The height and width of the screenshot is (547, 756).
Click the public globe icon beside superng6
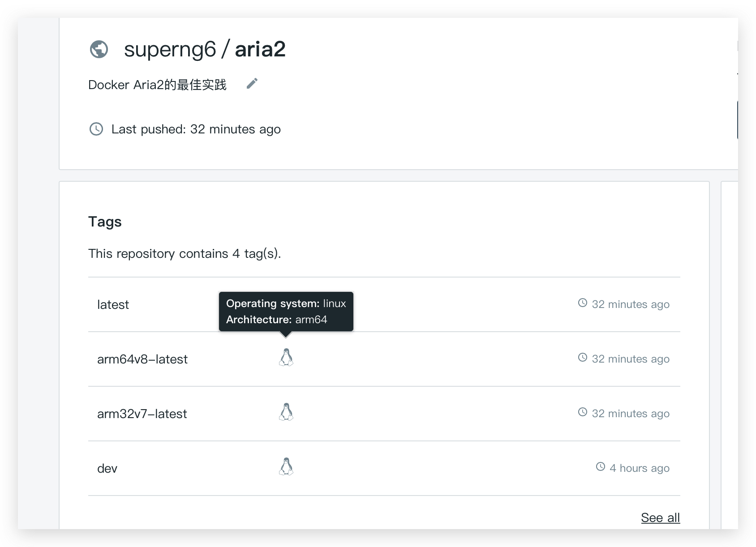(99, 49)
